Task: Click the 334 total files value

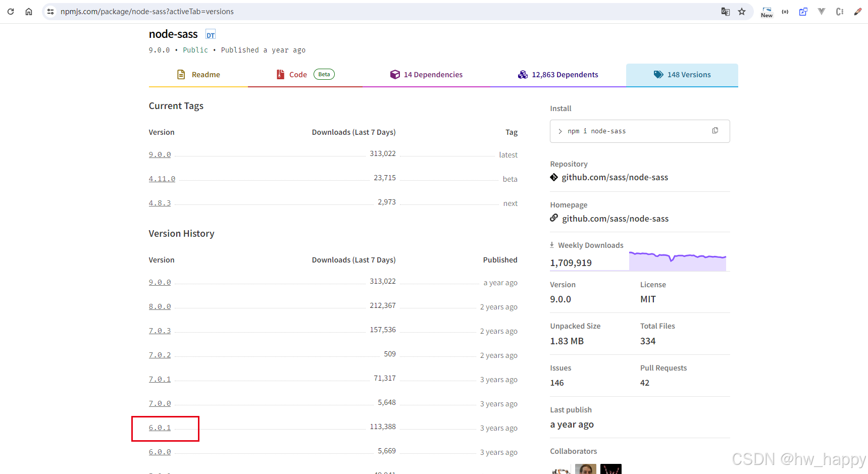Action: coord(648,341)
